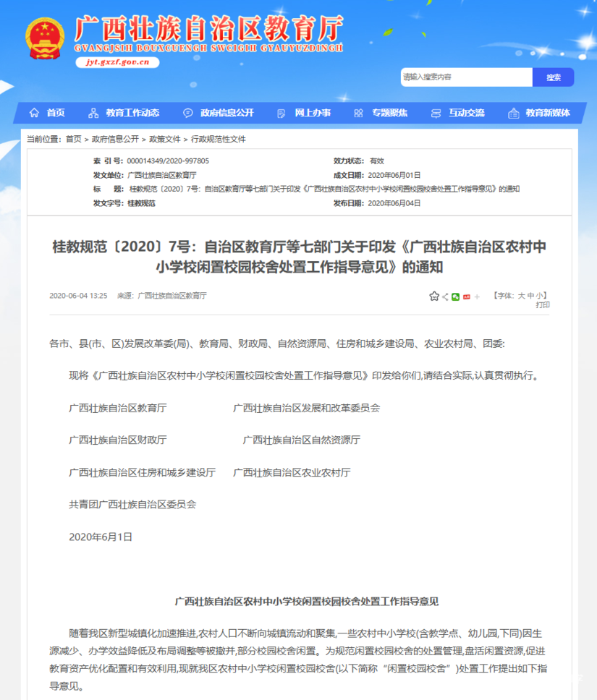Click the share icon
597x700 pixels.
445,297
